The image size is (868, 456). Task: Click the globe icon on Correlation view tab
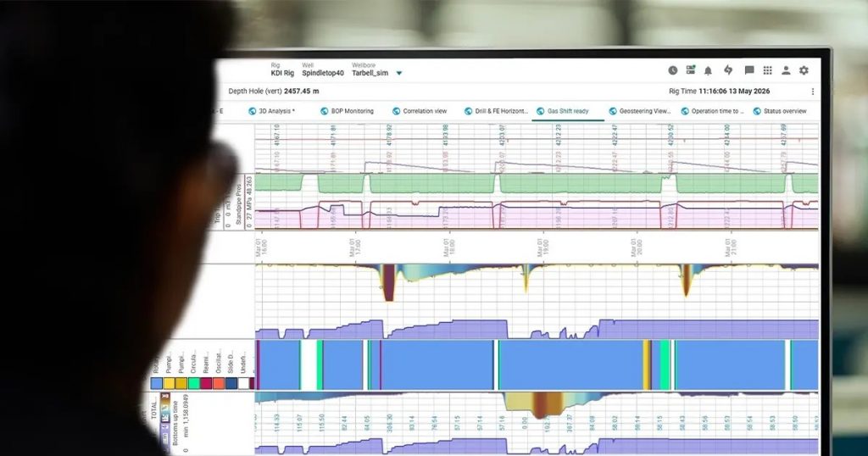(x=397, y=111)
